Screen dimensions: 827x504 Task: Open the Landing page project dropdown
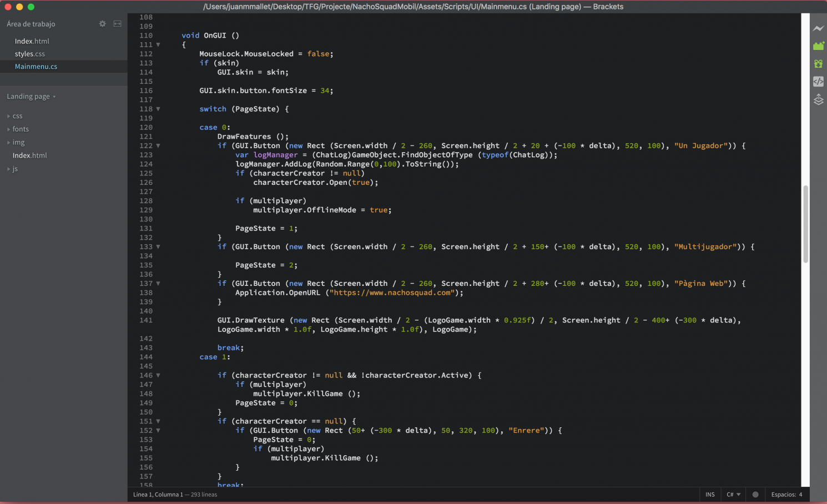(31, 97)
